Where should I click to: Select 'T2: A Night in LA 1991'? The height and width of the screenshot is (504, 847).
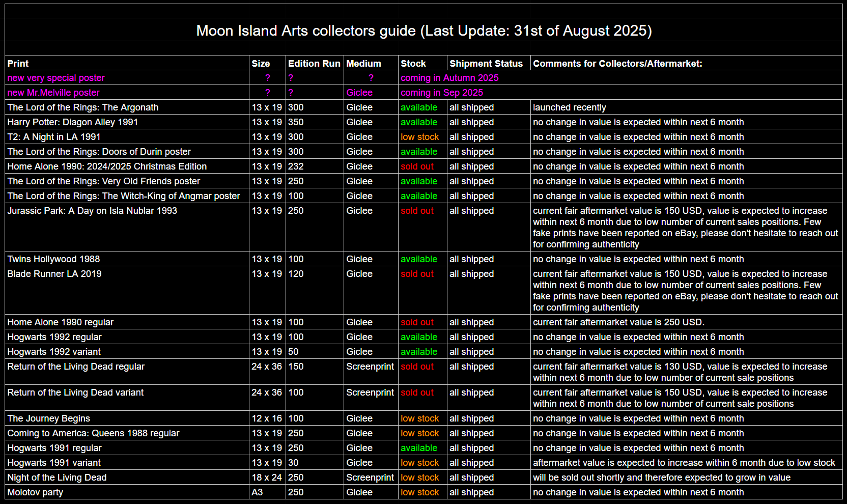click(x=54, y=137)
